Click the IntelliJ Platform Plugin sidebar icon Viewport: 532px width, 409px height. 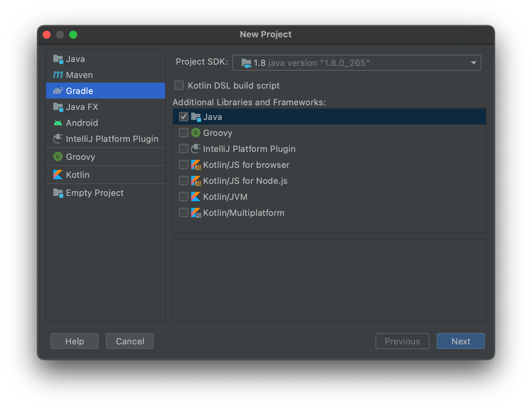(58, 139)
